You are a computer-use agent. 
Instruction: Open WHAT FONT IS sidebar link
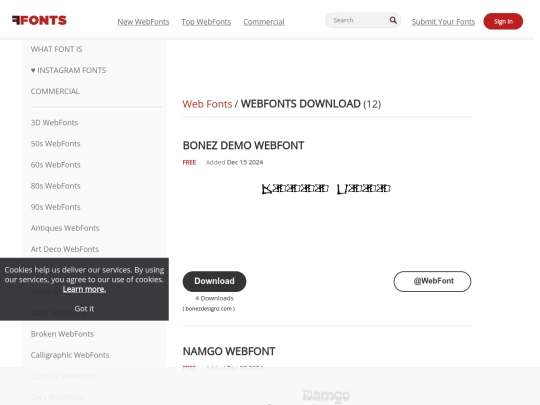click(56, 49)
